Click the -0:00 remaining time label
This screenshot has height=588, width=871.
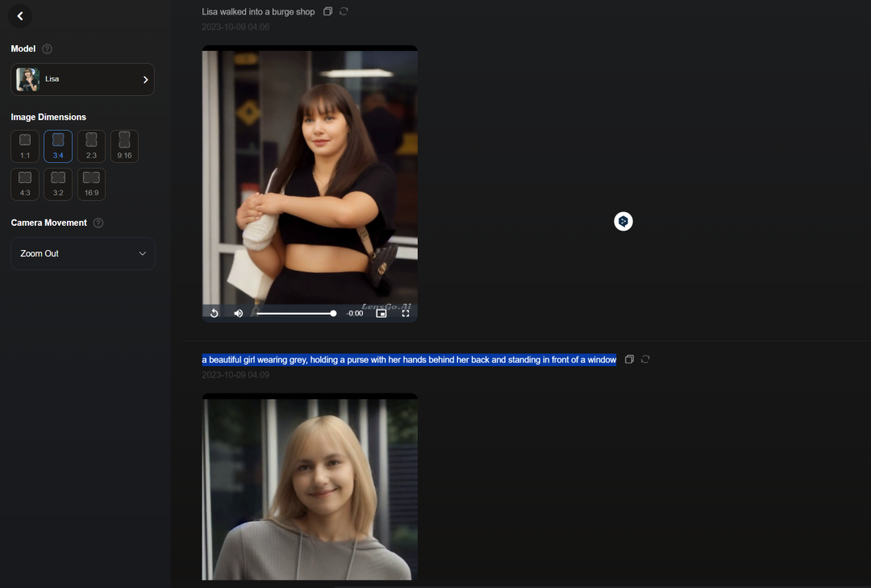point(355,314)
